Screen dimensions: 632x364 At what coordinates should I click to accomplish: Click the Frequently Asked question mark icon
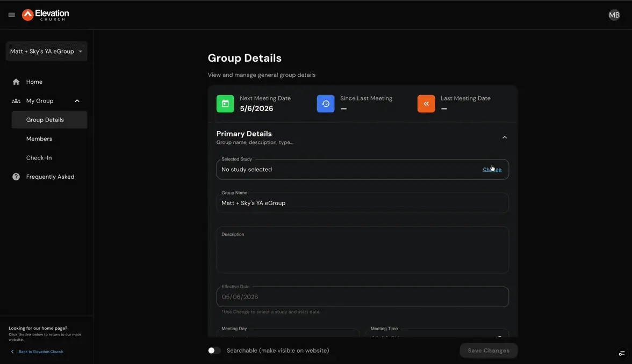(x=16, y=177)
